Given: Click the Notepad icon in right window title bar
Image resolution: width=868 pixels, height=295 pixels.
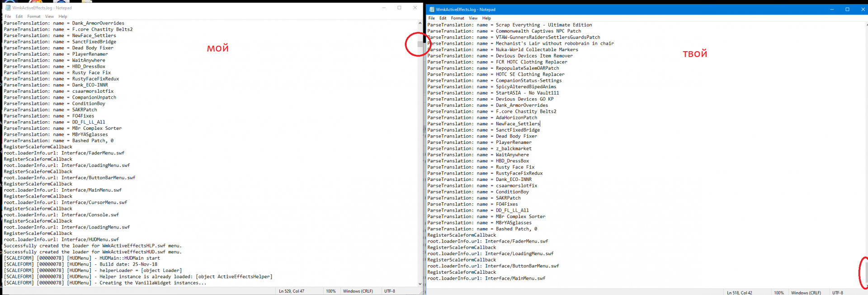Looking at the screenshot, I should pos(432,10).
